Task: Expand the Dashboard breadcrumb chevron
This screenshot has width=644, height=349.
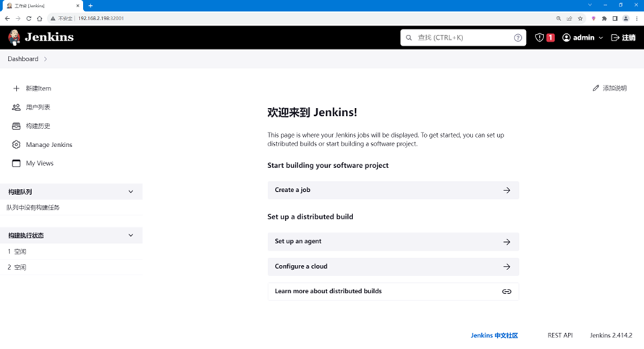Action: (x=46, y=59)
